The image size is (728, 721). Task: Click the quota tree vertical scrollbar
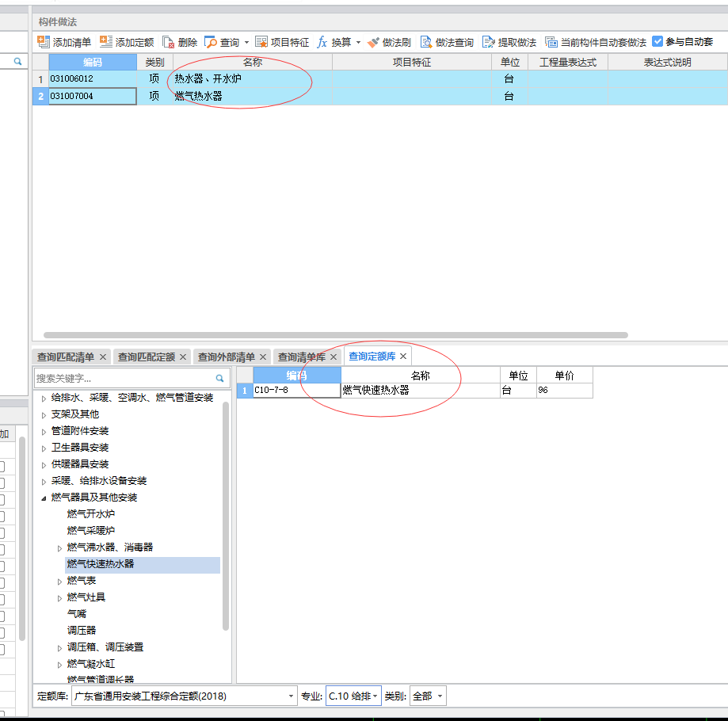tap(226, 516)
